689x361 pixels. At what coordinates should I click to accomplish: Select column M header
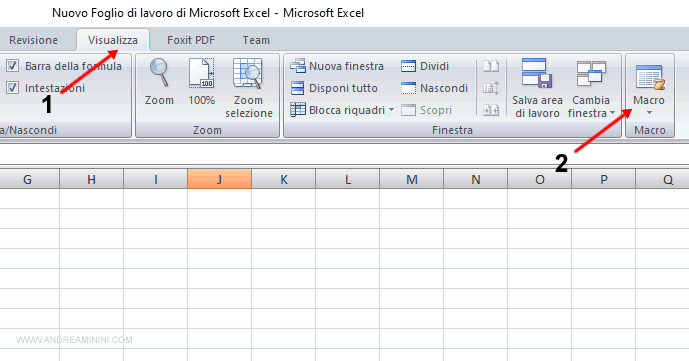tap(412, 179)
